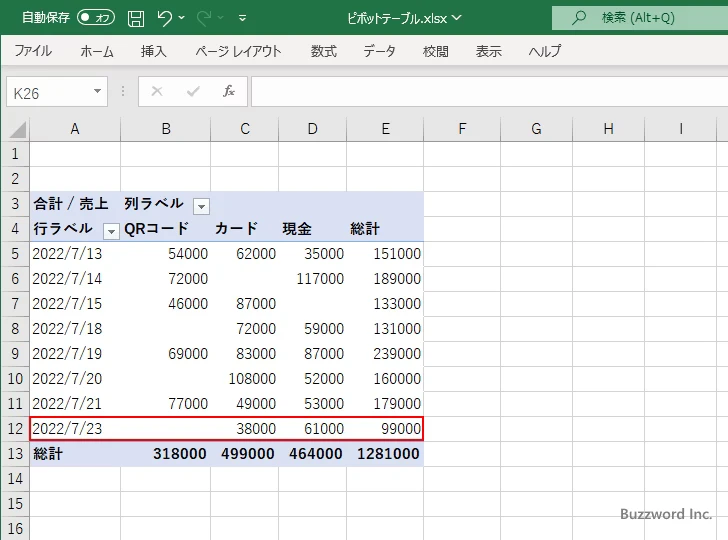Click cell with value 77000

[x=166, y=403]
